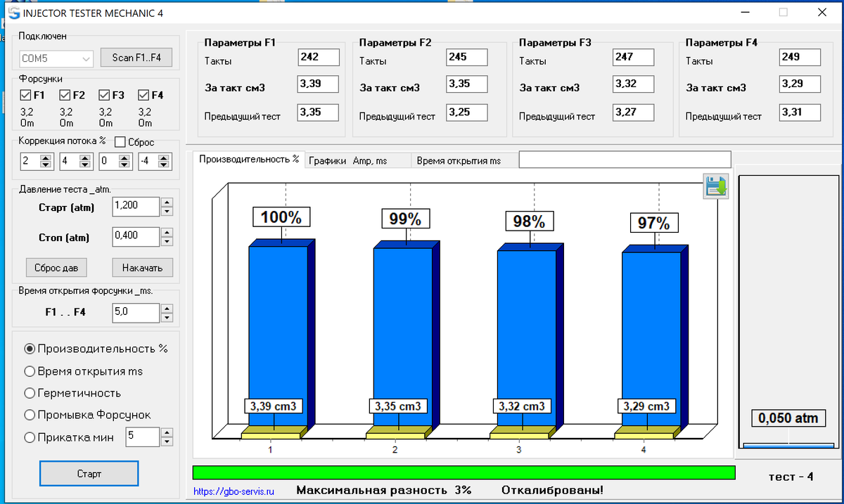
Task: Click the Прикатка мин spinner arrows
Action: 167,437
